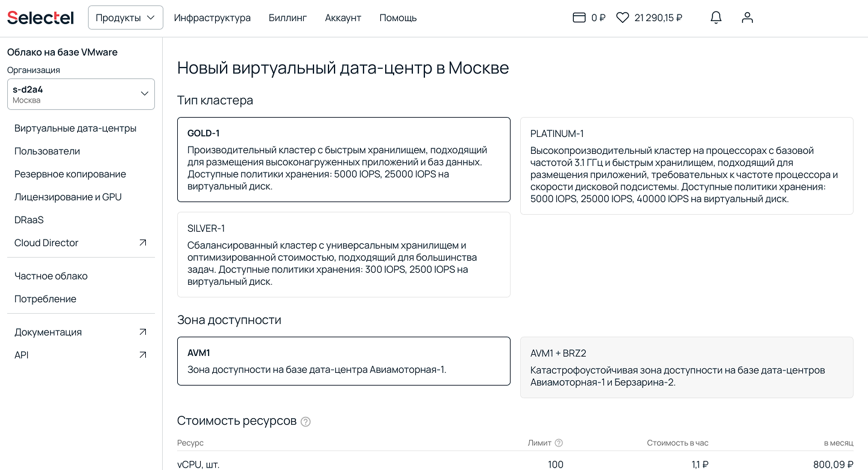Click the info icon next to Лимит

pyautogui.click(x=559, y=443)
